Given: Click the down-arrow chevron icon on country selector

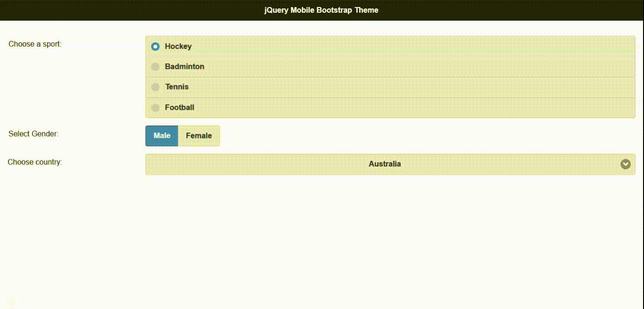Looking at the screenshot, I should pyautogui.click(x=626, y=164).
